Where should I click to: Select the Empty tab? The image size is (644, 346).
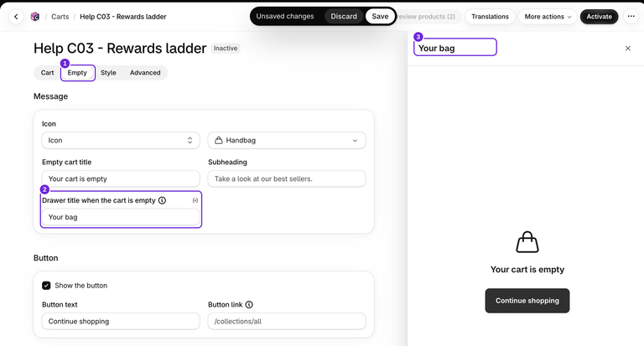pyautogui.click(x=77, y=73)
